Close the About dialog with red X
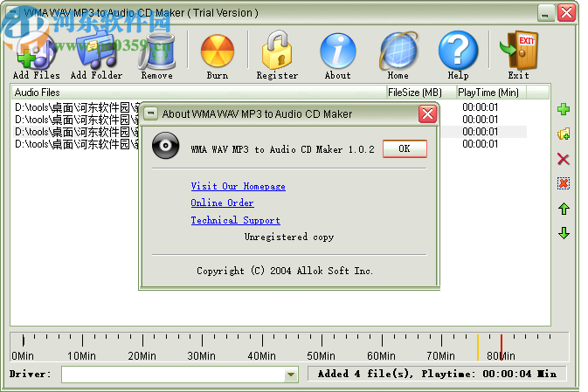This screenshot has height=392, width=588. [427, 113]
